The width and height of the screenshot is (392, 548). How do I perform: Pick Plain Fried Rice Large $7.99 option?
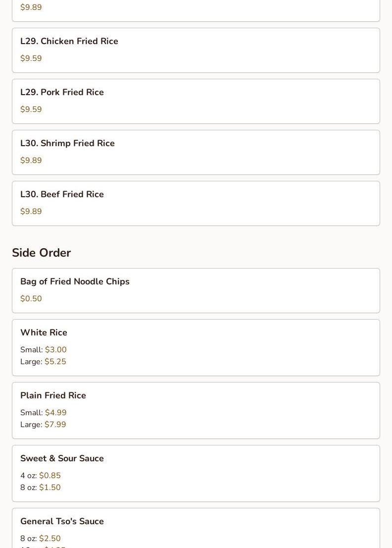(43, 424)
